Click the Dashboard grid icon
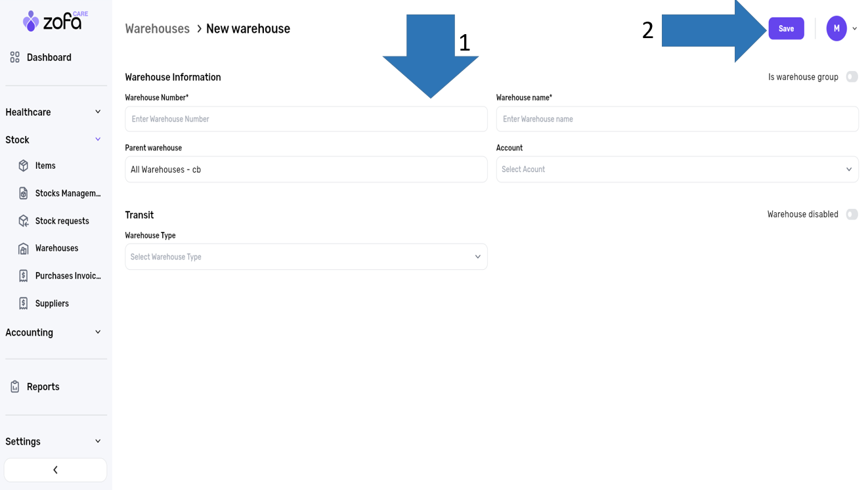The width and height of the screenshot is (868, 490). click(15, 58)
